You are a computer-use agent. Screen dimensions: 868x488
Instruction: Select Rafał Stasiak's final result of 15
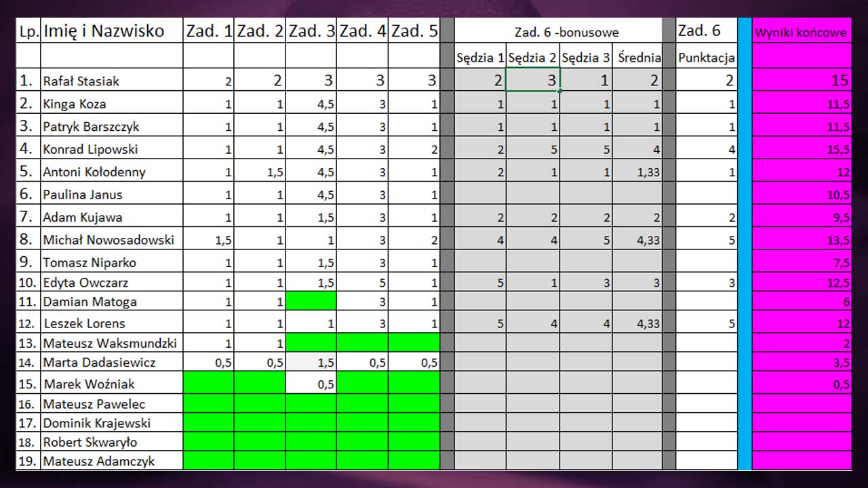pyautogui.click(x=801, y=81)
